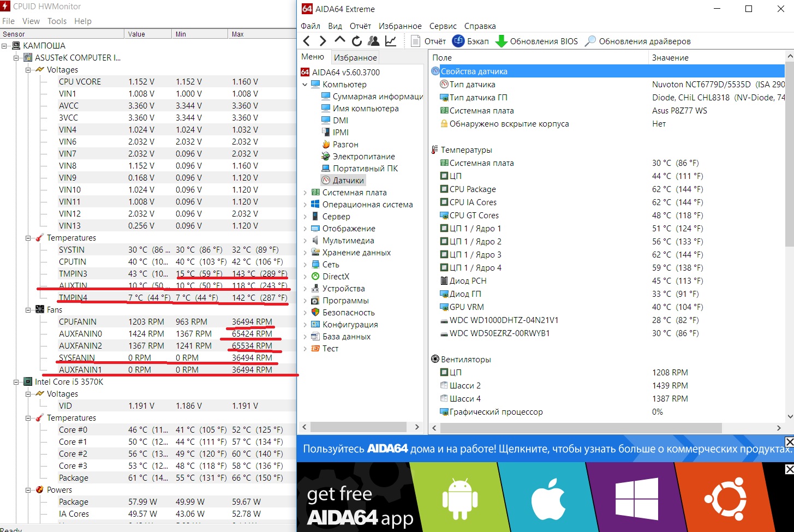Click Обновления драйверов toolbar button

point(637,41)
